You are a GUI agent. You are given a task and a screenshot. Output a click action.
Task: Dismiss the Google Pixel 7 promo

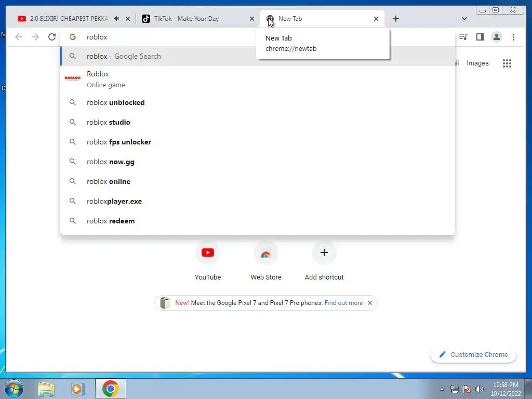370,303
